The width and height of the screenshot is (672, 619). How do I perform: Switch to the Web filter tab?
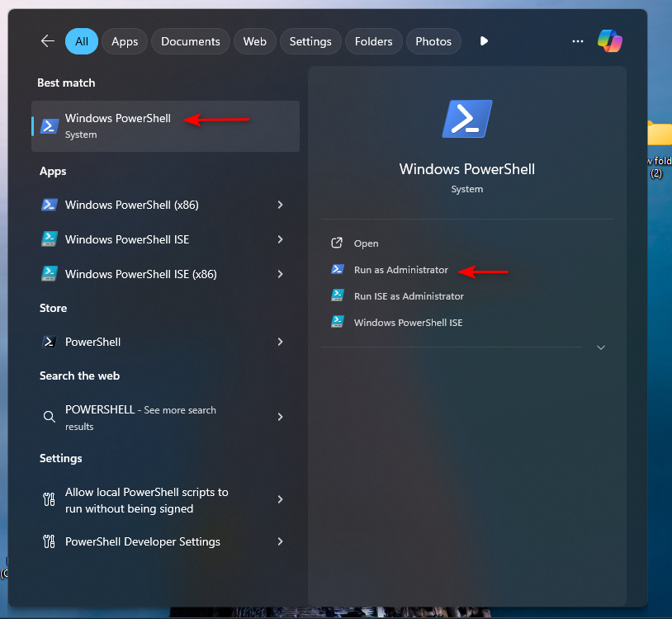[254, 41]
